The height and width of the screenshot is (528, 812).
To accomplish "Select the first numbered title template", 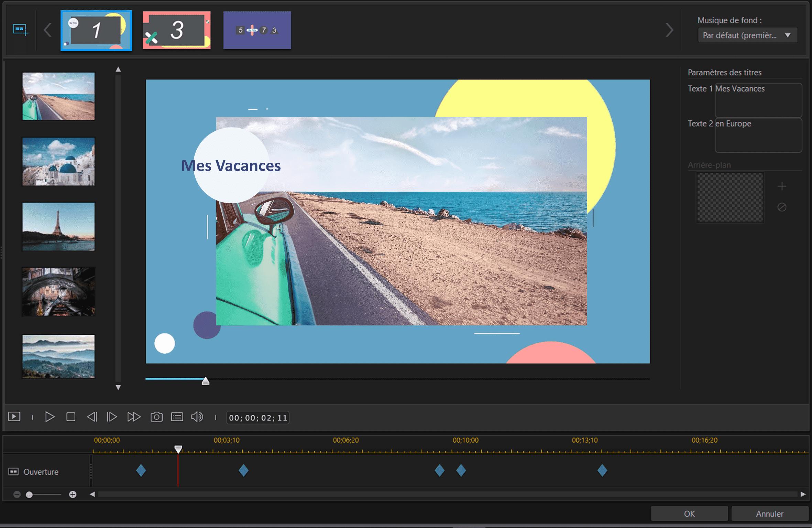I will coord(96,30).
